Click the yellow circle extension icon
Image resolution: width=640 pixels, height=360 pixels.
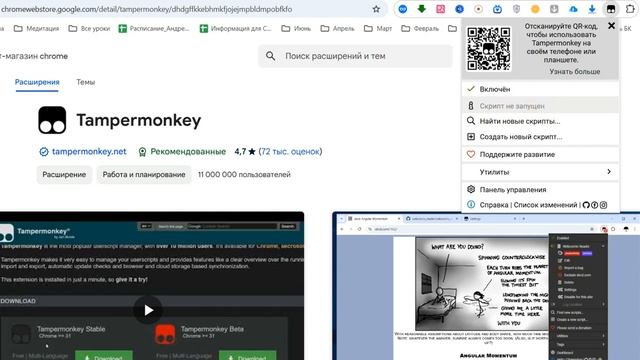[535, 9]
